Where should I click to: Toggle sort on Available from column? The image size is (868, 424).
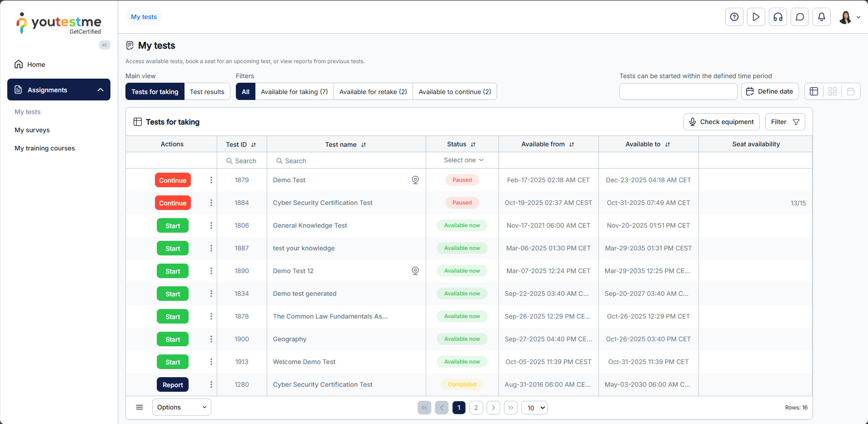(x=572, y=145)
